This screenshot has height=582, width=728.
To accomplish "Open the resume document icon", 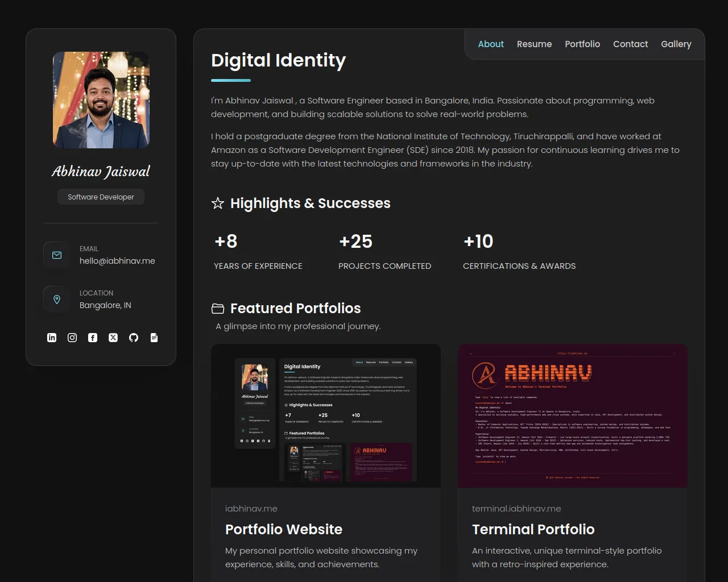I will coord(154,338).
